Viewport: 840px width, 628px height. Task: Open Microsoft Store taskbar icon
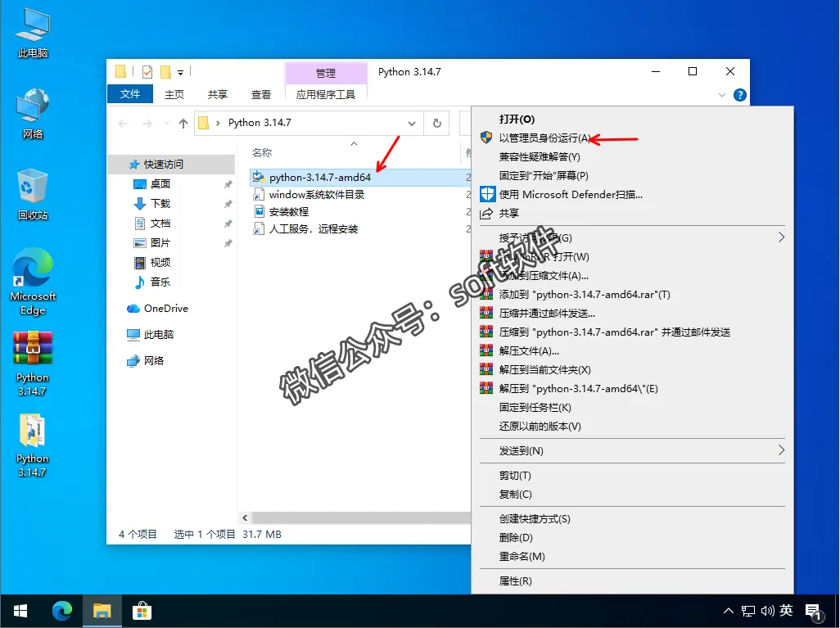click(142, 611)
